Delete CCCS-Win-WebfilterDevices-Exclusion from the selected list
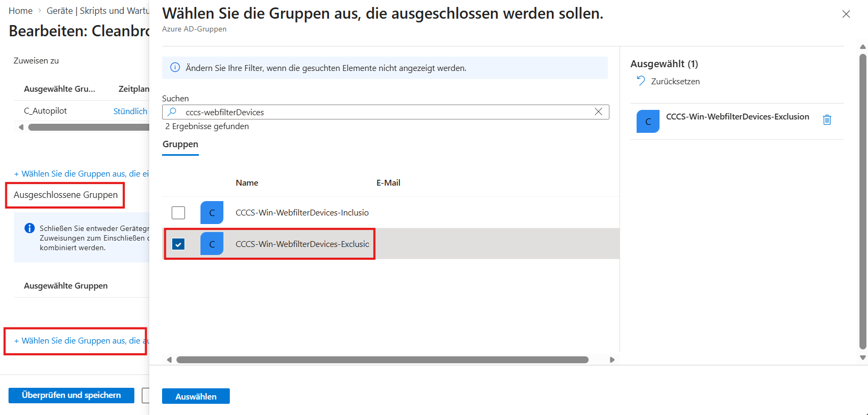The image size is (868, 415). click(827, 119)
